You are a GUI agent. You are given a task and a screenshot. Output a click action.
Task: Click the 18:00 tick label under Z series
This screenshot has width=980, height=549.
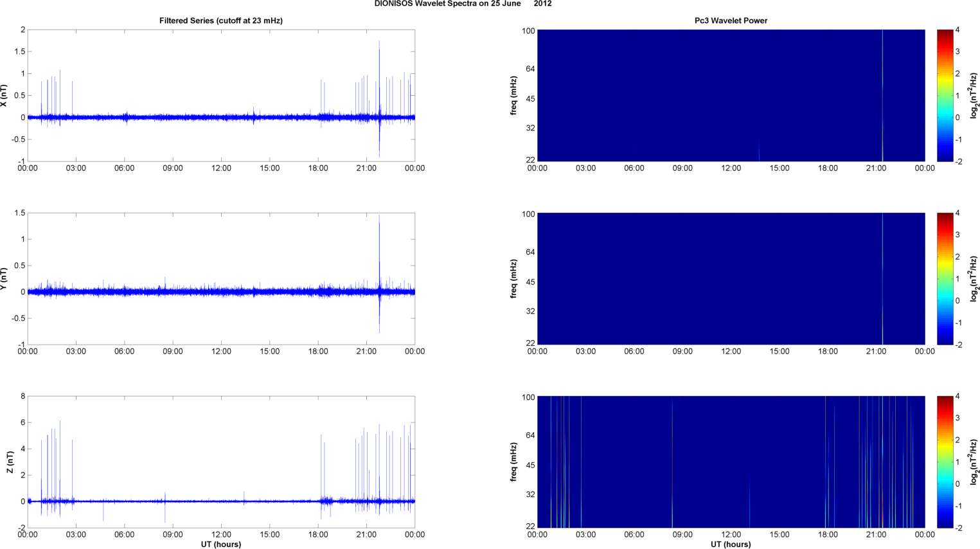(x=318, y=535)
